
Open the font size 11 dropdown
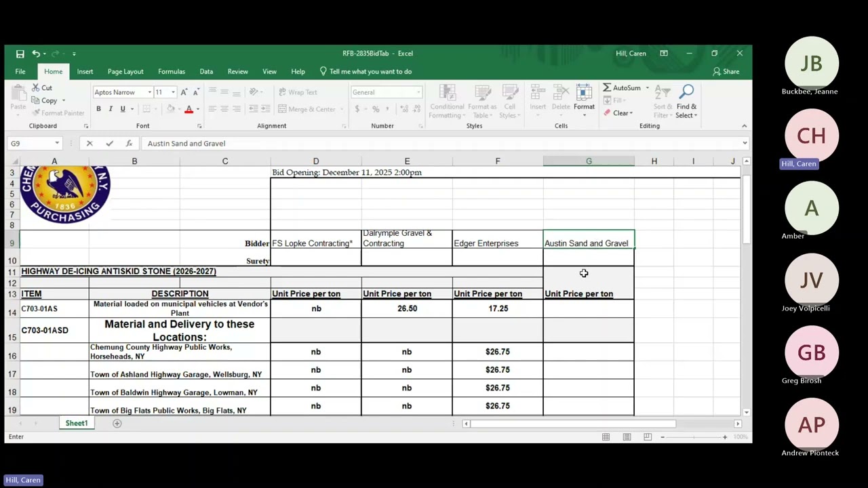[173, 92]
